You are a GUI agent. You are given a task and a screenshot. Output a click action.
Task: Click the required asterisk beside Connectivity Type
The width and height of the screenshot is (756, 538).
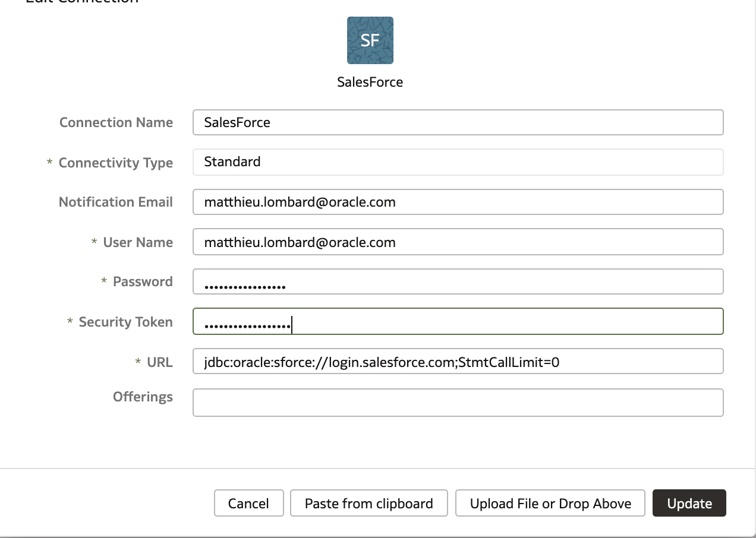[49, 162]
